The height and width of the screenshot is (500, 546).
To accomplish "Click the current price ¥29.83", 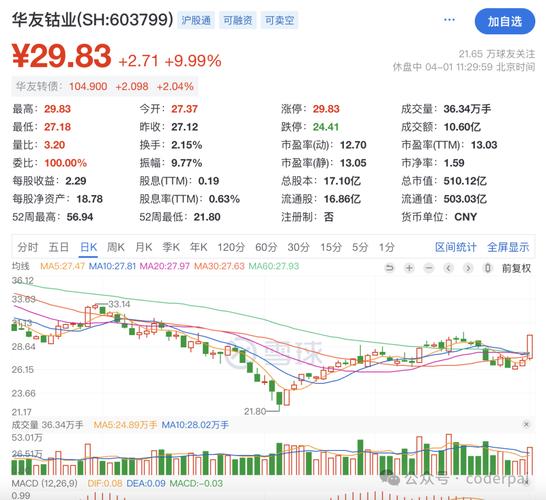I will point(62,56).
